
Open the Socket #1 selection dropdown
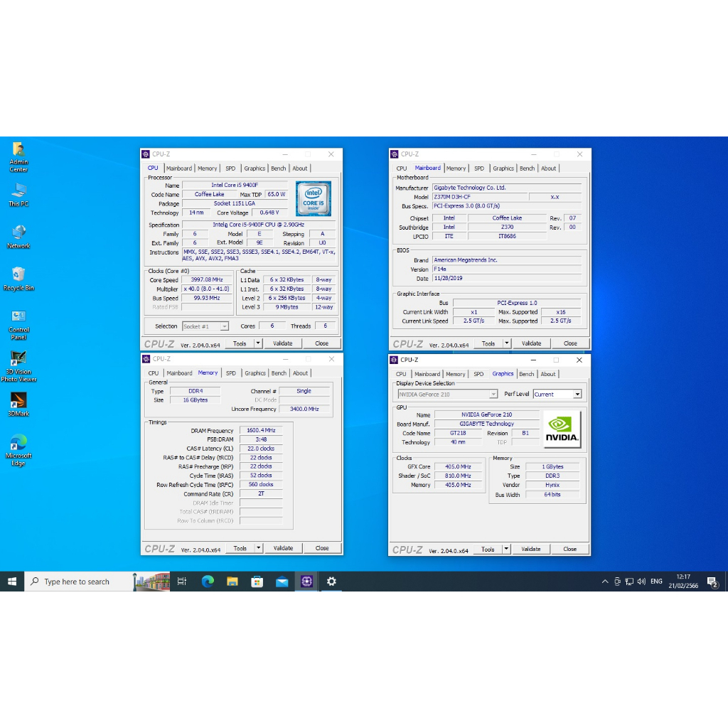224,326
